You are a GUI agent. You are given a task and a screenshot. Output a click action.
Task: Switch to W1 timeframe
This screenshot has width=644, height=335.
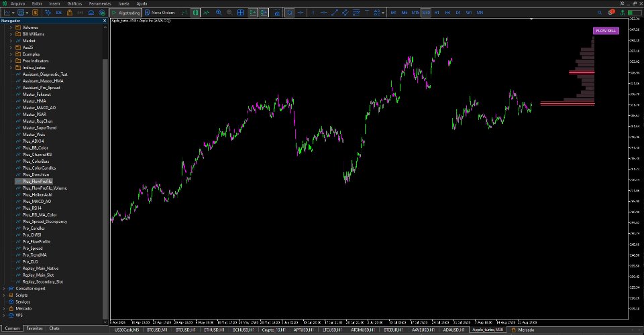(469, 13)
